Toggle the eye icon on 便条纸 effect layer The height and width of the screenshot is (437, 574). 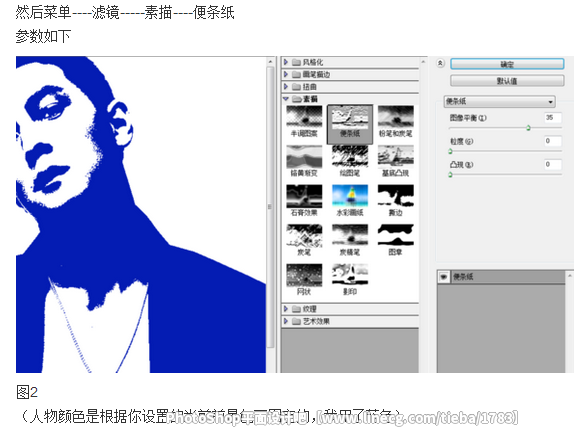click(443, 277)
